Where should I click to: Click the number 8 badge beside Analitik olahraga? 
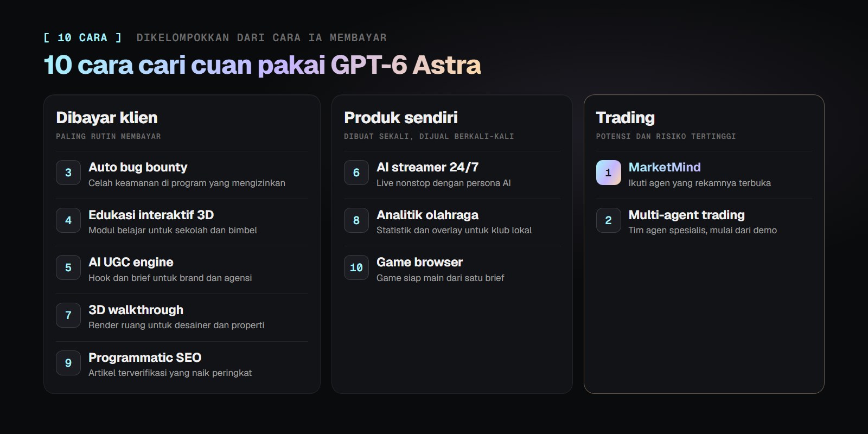pos(356,220)
